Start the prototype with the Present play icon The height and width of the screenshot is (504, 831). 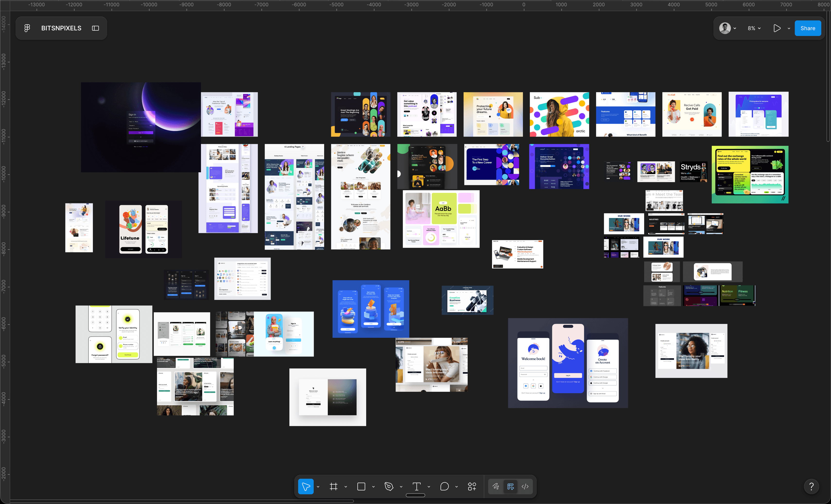tap(777, 28)
